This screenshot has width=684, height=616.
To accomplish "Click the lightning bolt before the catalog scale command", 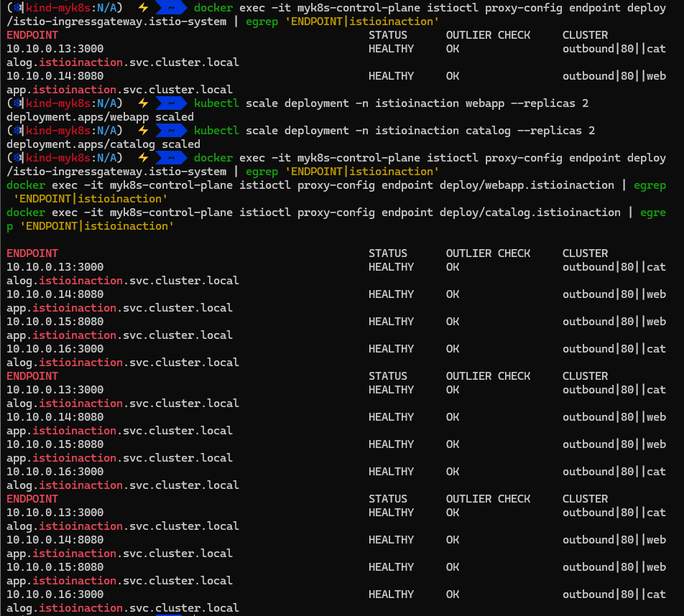I will (x=143, y=131).
